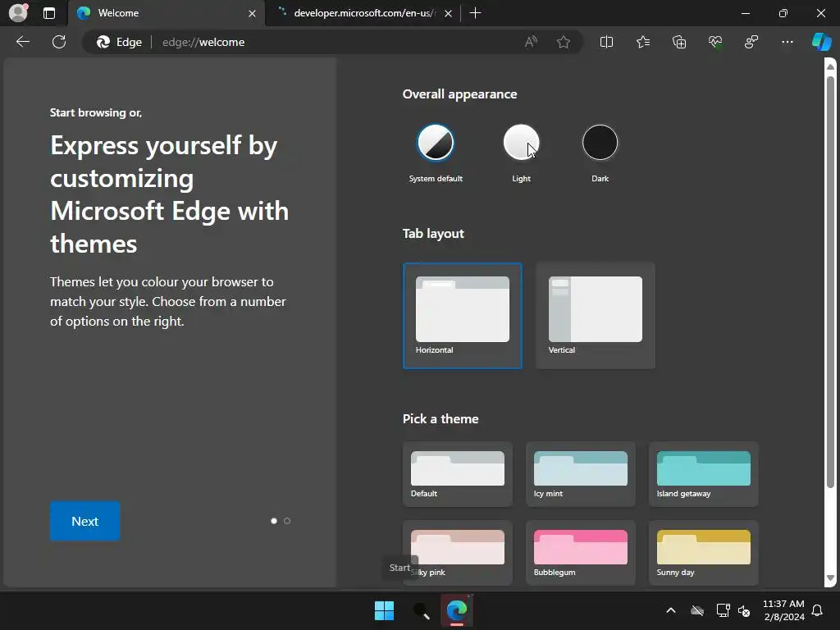Show hidden system tray icons

click(x=671, y=610)
